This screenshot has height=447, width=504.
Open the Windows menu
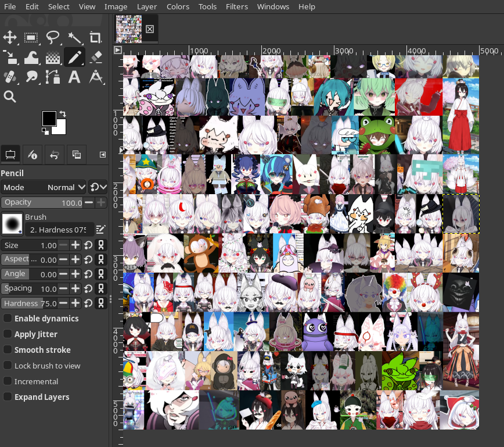click(273, 6)
